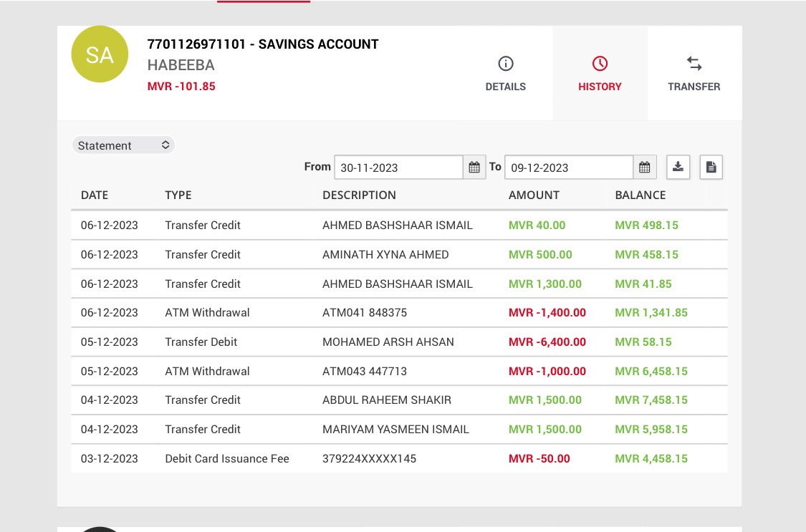The width and height of the screenshot is (806, 532).
Task: Click the MVR 6,458.15 balance
Action: point(651,372)
